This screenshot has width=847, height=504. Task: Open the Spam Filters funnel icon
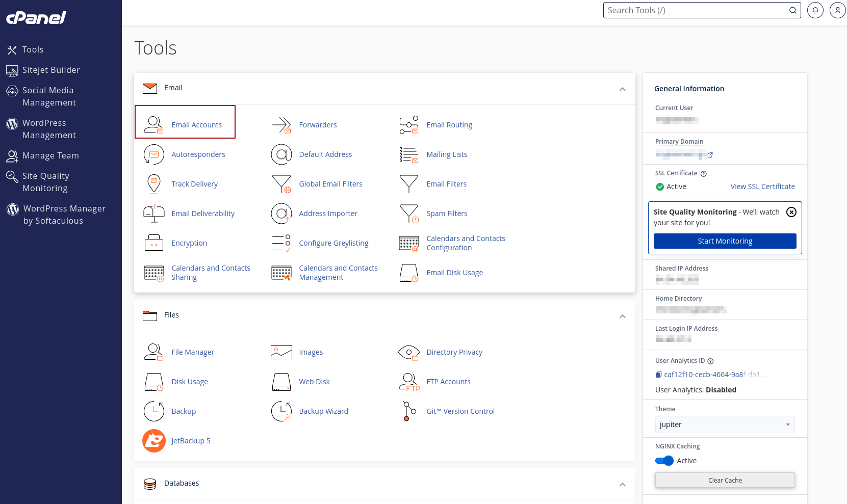[x=409, y=214]
